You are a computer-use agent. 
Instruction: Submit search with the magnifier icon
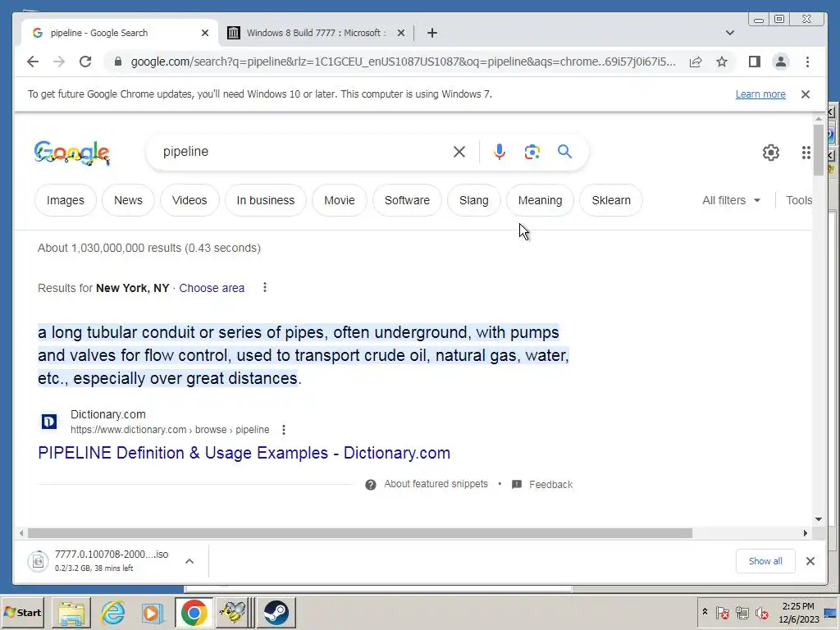tap(564, 152)
